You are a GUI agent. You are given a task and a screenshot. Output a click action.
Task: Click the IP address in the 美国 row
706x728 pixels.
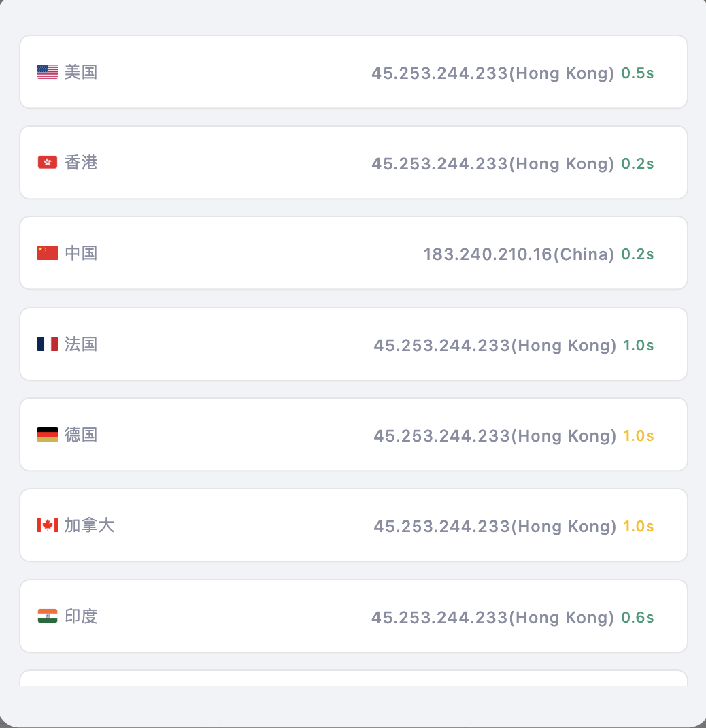(x=492, y=73)
